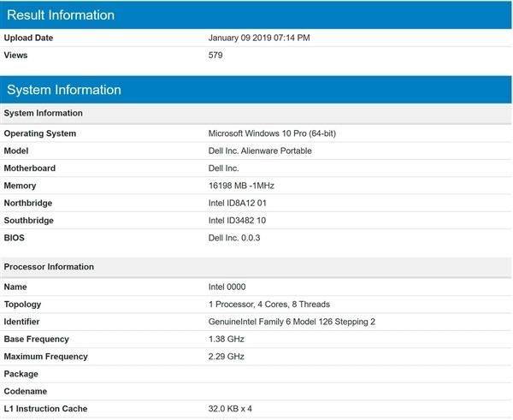The height and width of the screenshot is (420, 513).
Task: Select the gray System Information subheading
Action: pos(256,113)
